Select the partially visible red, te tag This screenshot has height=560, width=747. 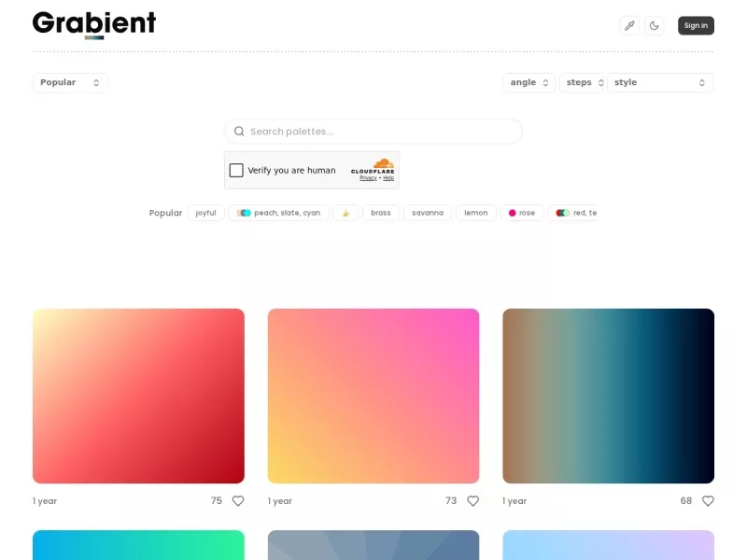coord(572,213)
